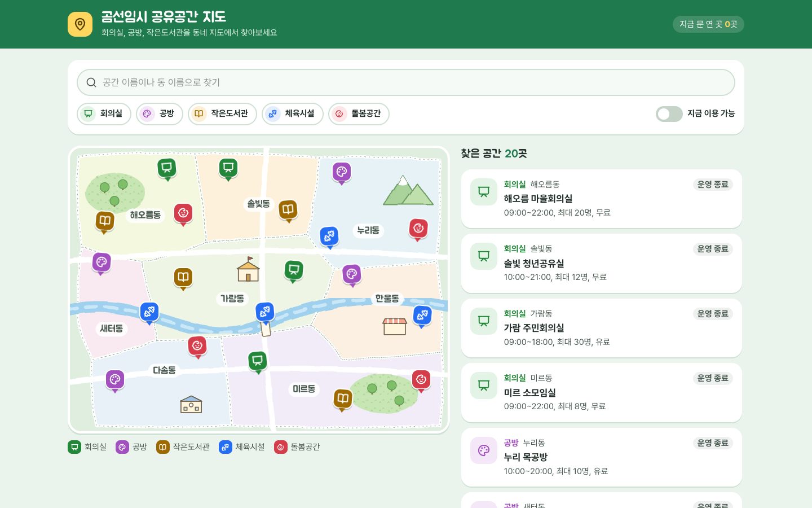812x508 pixels.
Task: Select red care space pin in 누리동
Action: (418, 230)
